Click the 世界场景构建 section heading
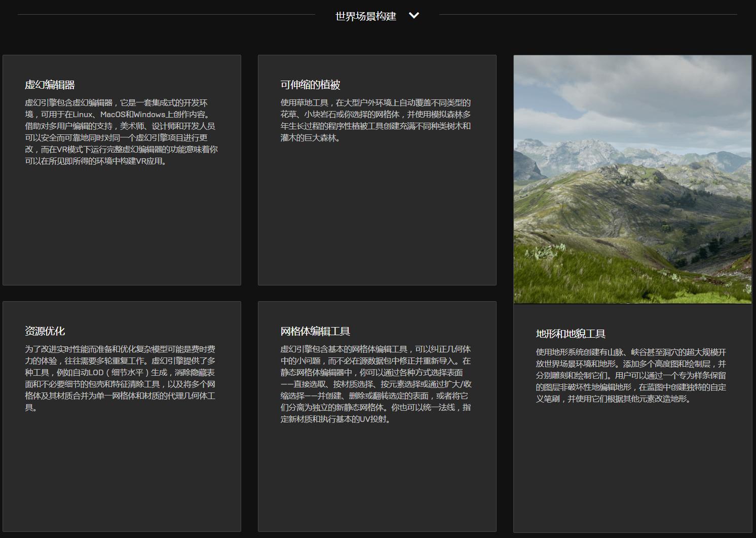This screenshot has height=538, width=756. 366,16
